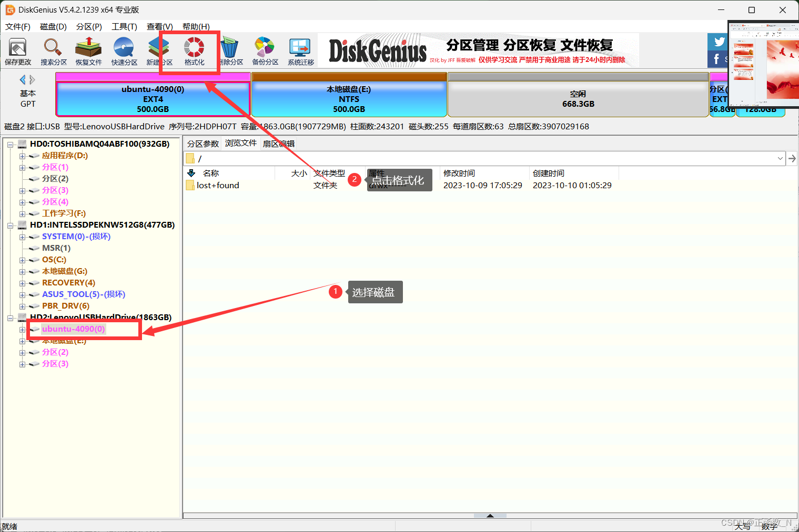Viewport: 799px width, 532px height.
Task: Launch the Recover Files (恢复文件) tool
Action: 88,52
